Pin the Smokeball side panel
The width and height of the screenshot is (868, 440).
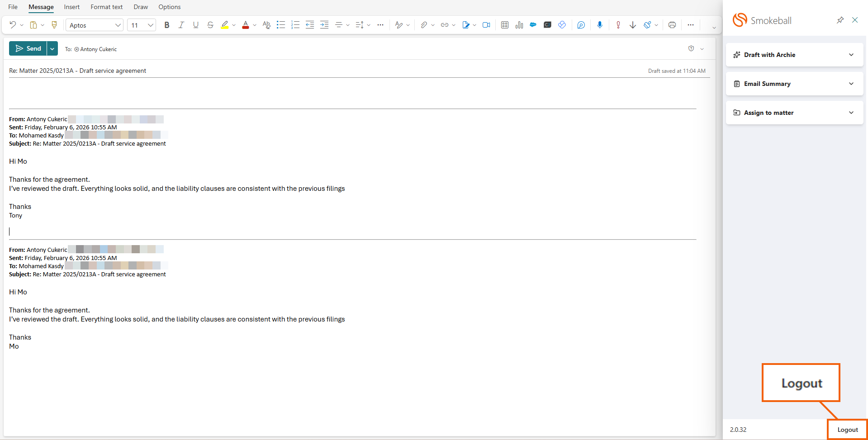(x=840, y=20)
